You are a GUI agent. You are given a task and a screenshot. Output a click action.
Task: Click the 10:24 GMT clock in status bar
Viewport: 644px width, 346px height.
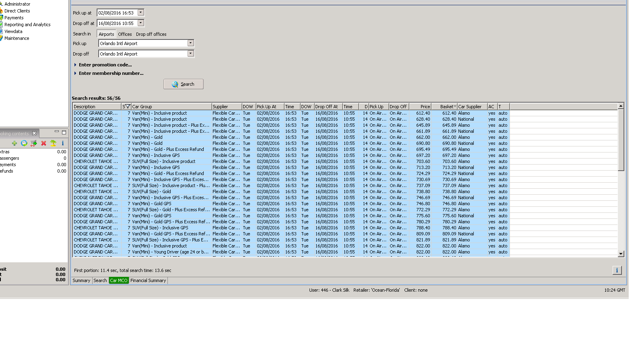pos(615,290)
